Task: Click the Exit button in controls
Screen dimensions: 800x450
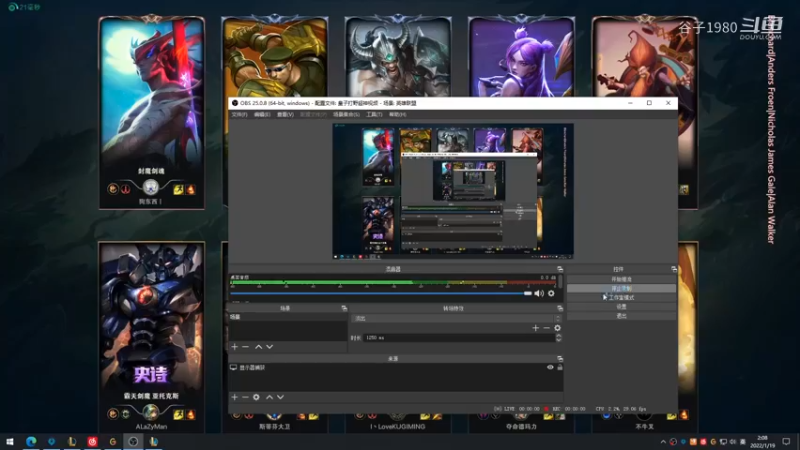Action: pyautogui.click(x=621, y=316)
